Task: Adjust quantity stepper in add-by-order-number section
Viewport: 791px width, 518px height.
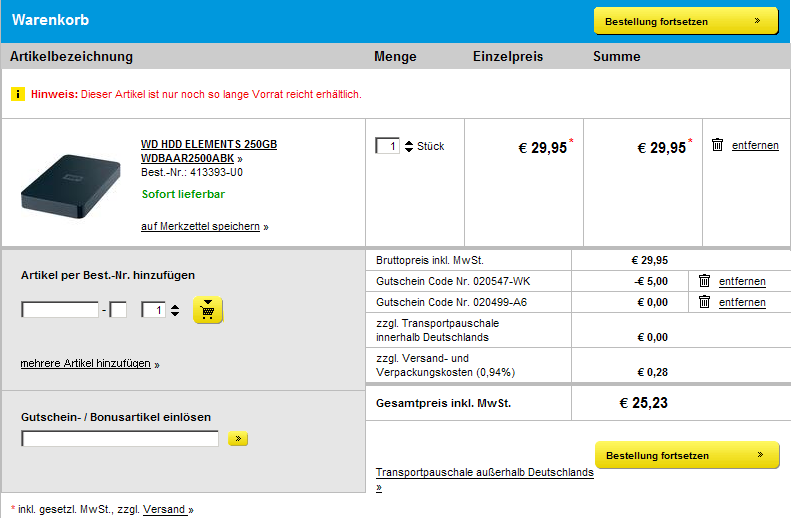Action: (175, 311)
